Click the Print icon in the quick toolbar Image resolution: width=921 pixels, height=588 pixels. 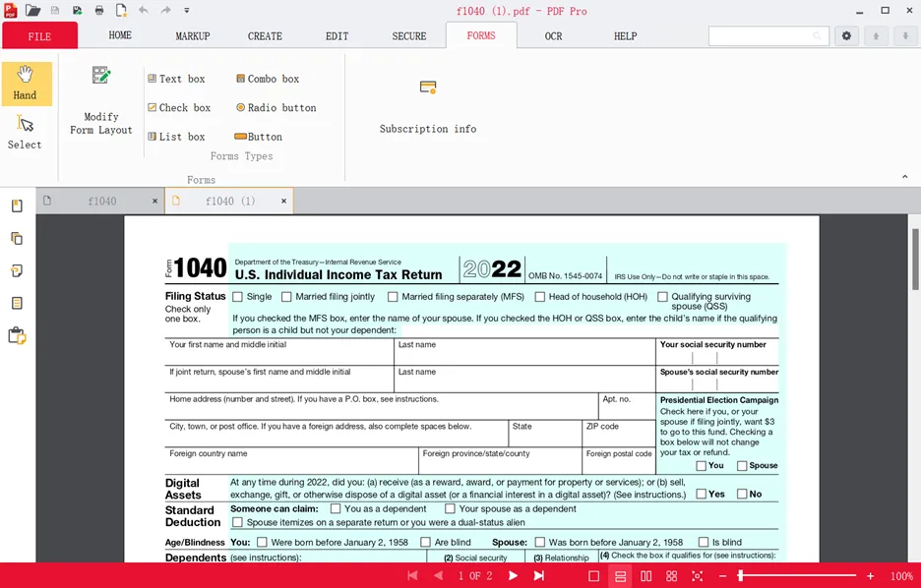pyautogui.click(x=97, y=10)
